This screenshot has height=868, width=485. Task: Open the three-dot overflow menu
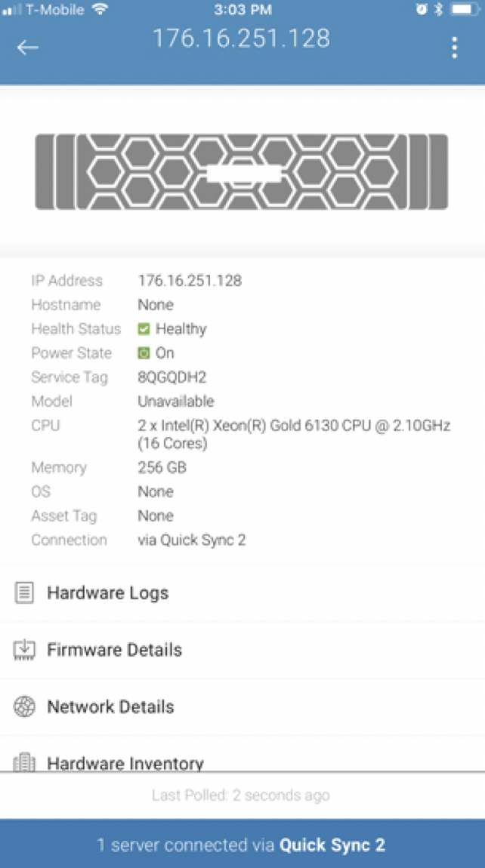tap(455, 48)
